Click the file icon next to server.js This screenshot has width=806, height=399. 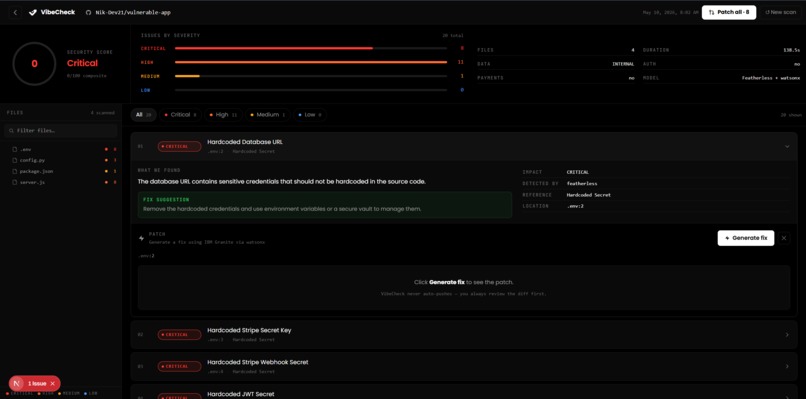(14, 182)
